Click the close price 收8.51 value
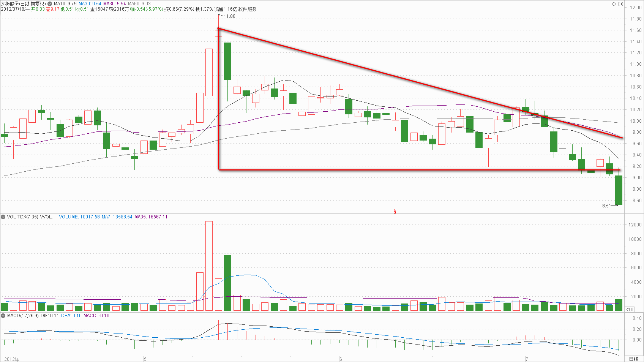The image size is (644, 362). (82, 9)
